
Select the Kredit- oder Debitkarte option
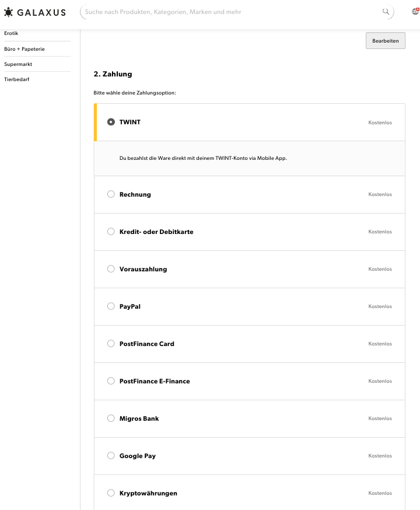click(x=111, y=232)
